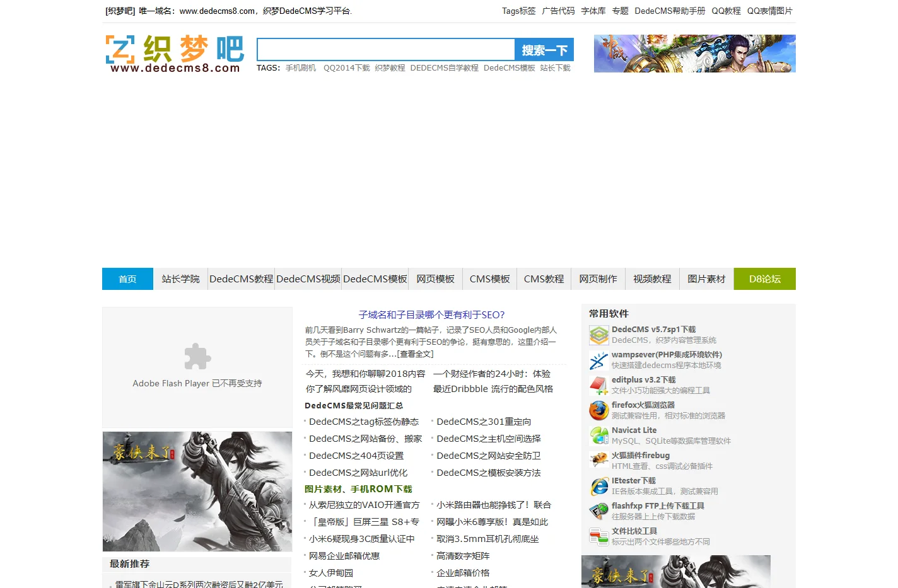Open the 图片素材、手机ROM下载 heading
Viewport: 898px width, 588px height.
pyautogui.click(x=358, y=489)
